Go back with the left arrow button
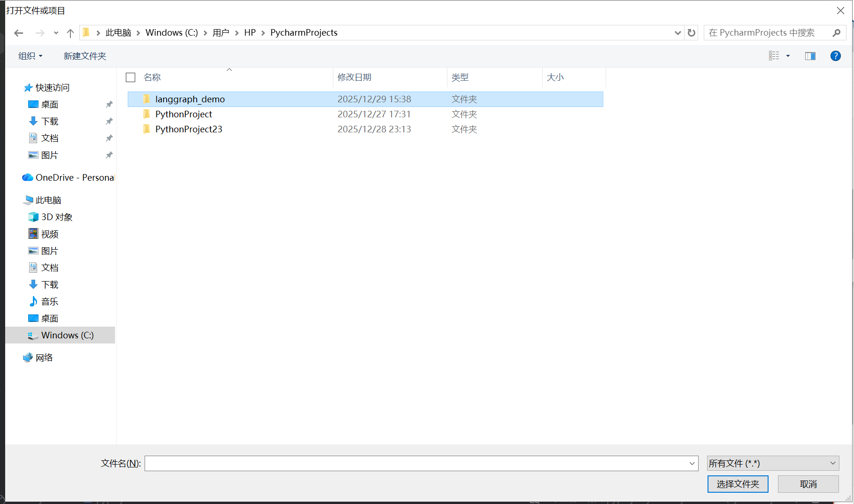This screenshot has width=854, height=504. tap(19, 33)
